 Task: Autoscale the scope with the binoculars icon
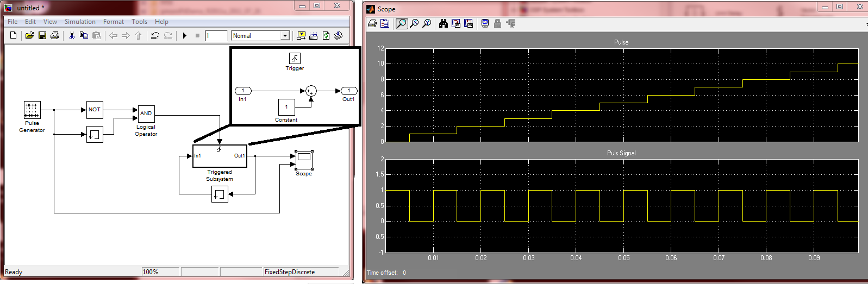pos(444,23)
